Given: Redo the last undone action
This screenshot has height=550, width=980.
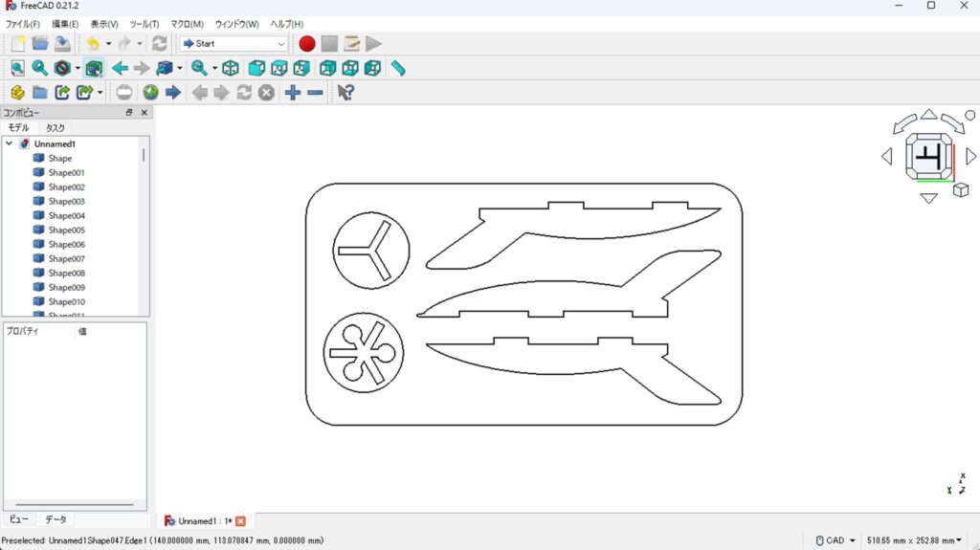Looking at the screenshot, I should pos(124,43).
